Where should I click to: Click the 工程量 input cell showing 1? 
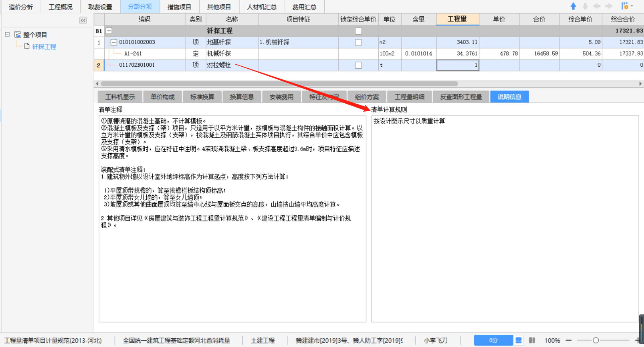458,65
